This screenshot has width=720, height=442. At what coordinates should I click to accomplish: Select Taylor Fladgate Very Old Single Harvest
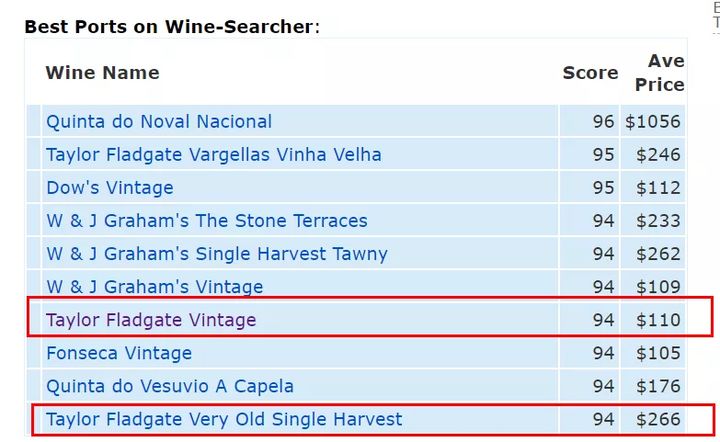pos(224,419)
